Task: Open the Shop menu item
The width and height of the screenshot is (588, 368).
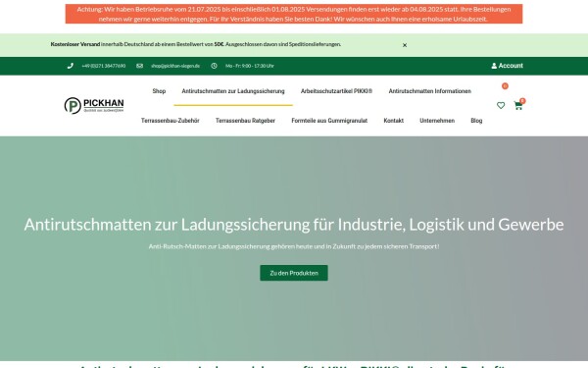Action: pyautogui.click(x=159, y=91)
